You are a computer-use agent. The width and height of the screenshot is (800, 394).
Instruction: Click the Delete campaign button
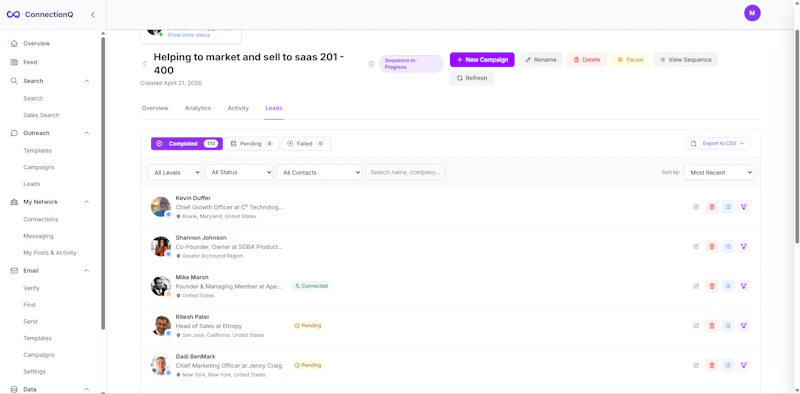point(587,60)
